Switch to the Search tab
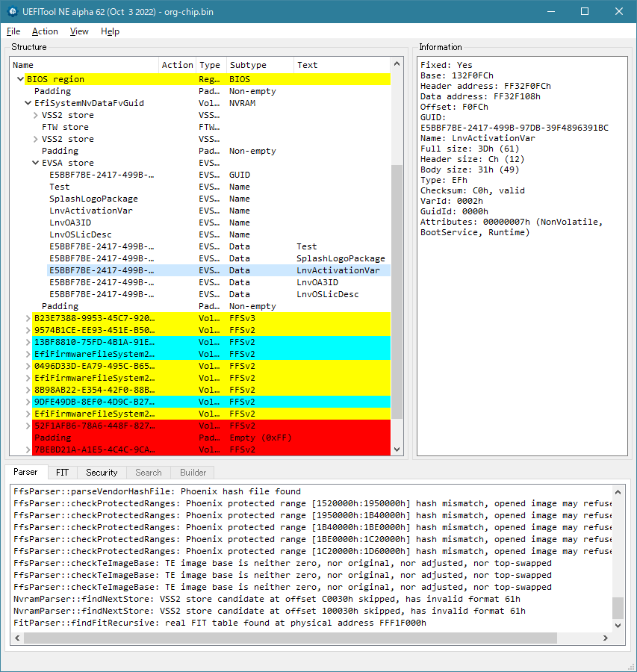Image resolution: width=637 pixels, height=672 pixels. 149,473
